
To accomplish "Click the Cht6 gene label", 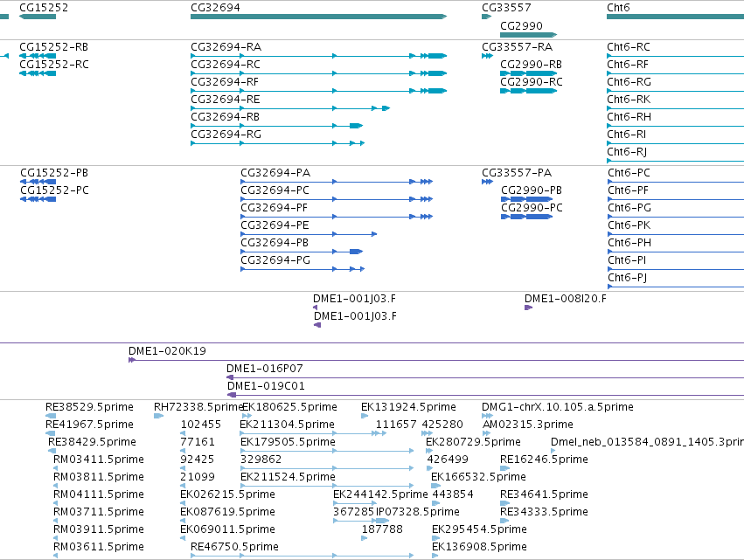I will click(x=618, y=8).
